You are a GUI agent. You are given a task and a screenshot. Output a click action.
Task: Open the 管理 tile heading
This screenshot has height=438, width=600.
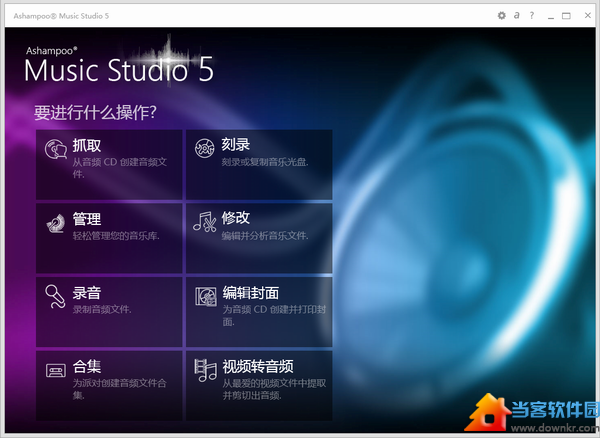(87, 219)
